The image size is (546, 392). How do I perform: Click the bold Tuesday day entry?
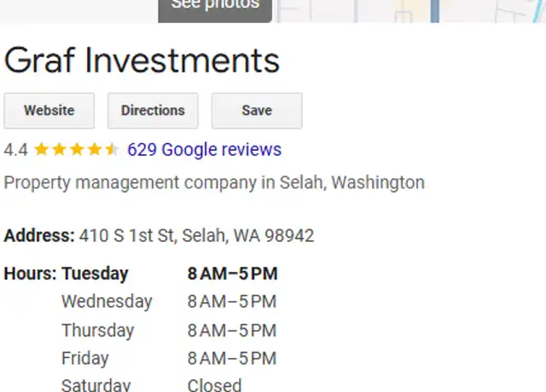click(95, 274)
